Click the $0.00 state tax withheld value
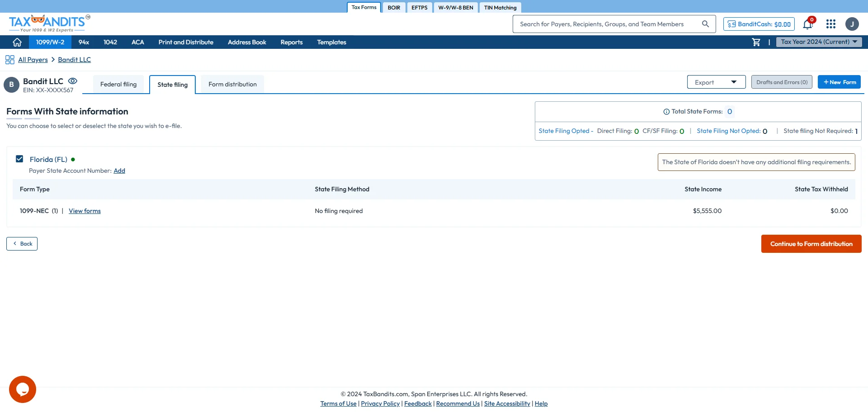The width and height of the screenshot is (868, 412). pyautogui.click(x=839, y=211)
